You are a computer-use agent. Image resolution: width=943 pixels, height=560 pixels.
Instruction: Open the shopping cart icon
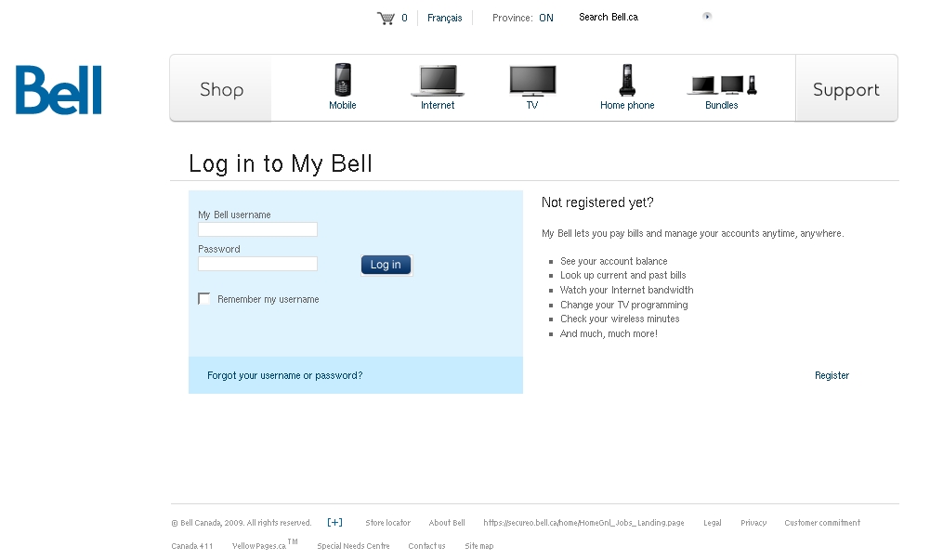[x=386, y=18]
